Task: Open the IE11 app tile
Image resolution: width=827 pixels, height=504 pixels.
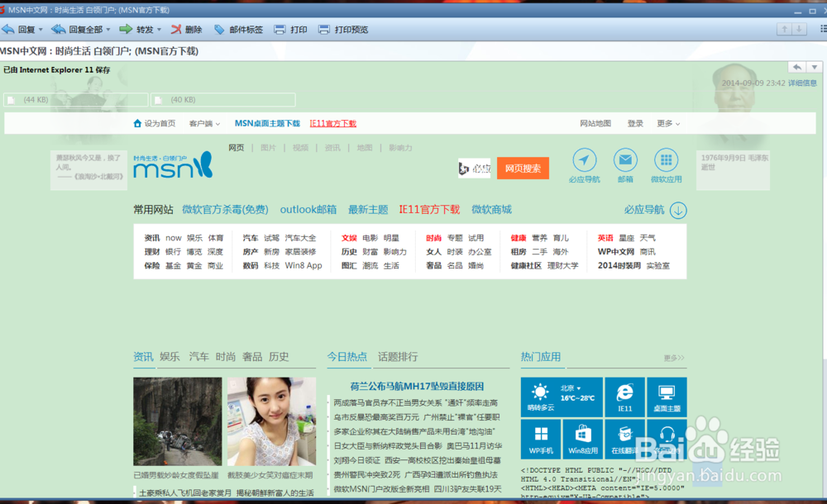Action: 625,397
